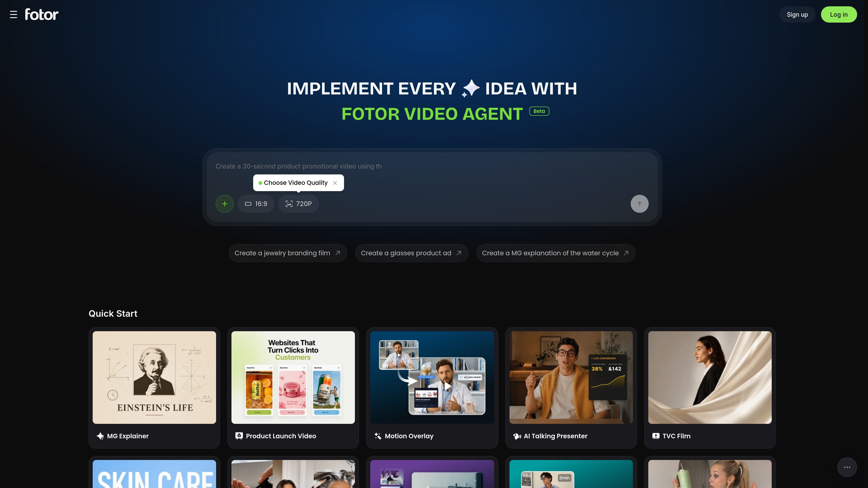Click the Fotor logo
The image size is (868, 488).
click(42, 14)
